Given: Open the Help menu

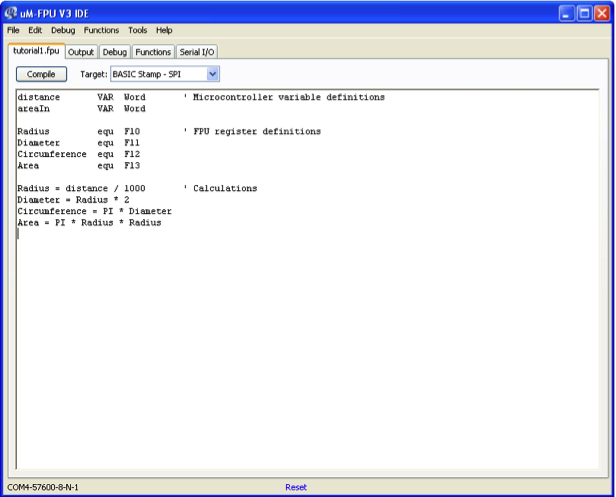Looking at the screenshot, I should (x=164, y=30).
